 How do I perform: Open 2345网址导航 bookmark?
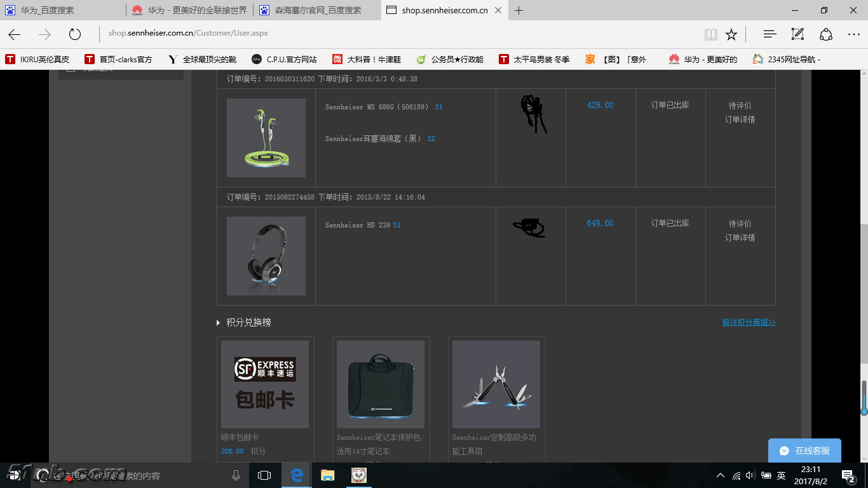pyautogui.click(x=787, y=59)
